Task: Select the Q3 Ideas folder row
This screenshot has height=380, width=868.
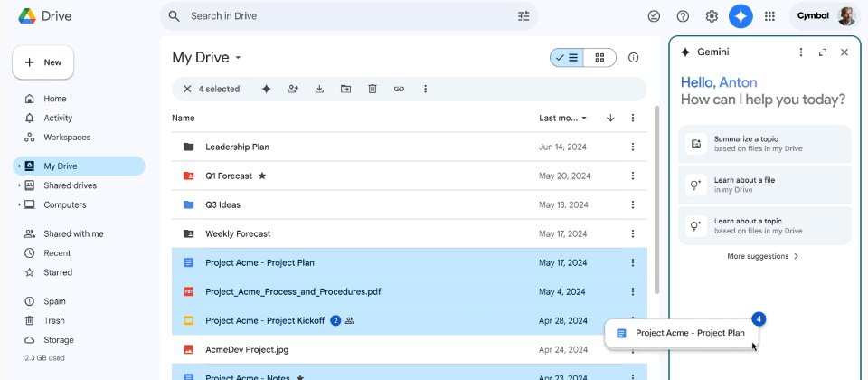Action: point(409,204)
